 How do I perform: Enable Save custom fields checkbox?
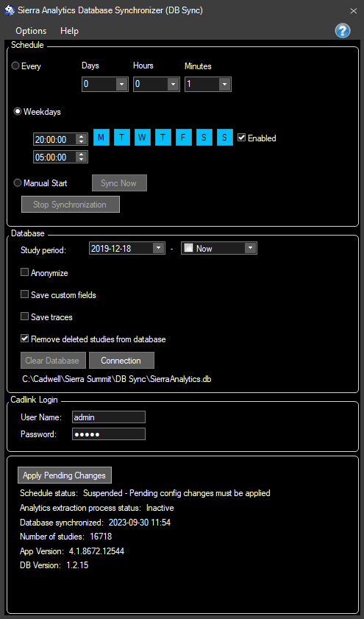[x=25, y=294]
